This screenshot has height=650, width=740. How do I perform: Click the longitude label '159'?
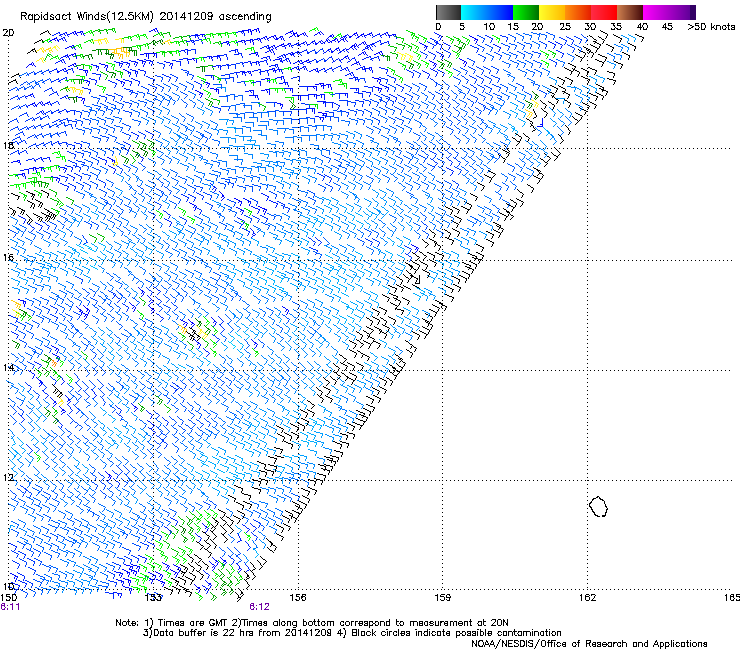pos(443,598)
